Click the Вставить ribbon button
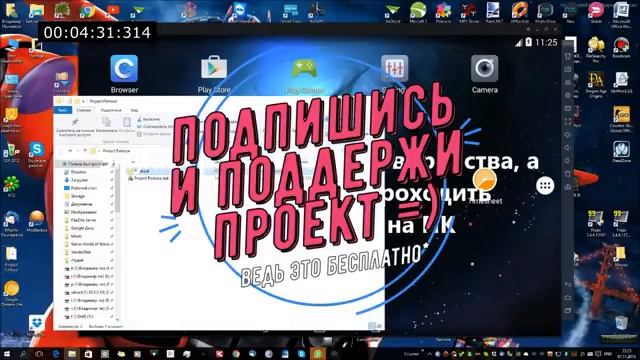Screen dimensions: 640x360 pos(127,124)
